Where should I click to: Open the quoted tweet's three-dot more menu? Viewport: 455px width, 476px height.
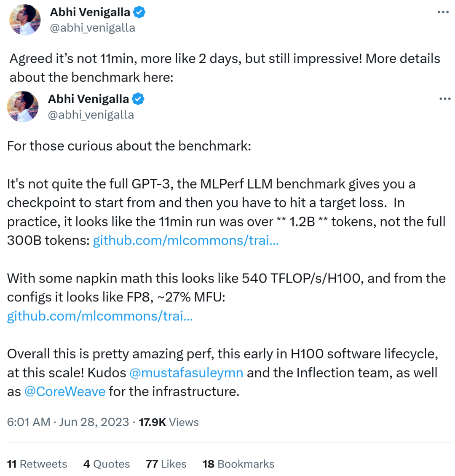click(x=445, y=99)
